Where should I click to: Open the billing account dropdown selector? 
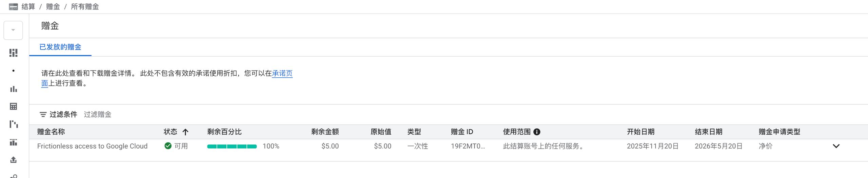click(13, 30)
